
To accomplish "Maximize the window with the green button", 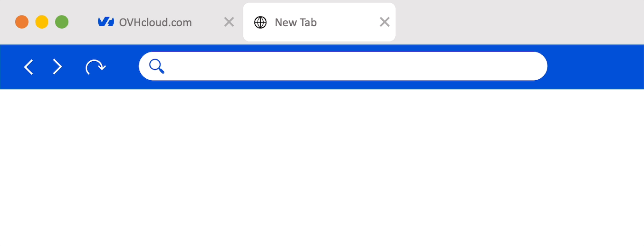I will tap(62, 22).
